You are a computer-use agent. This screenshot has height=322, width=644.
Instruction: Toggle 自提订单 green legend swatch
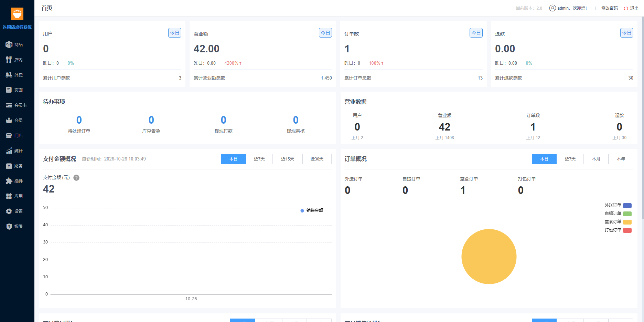pos(627,214)
